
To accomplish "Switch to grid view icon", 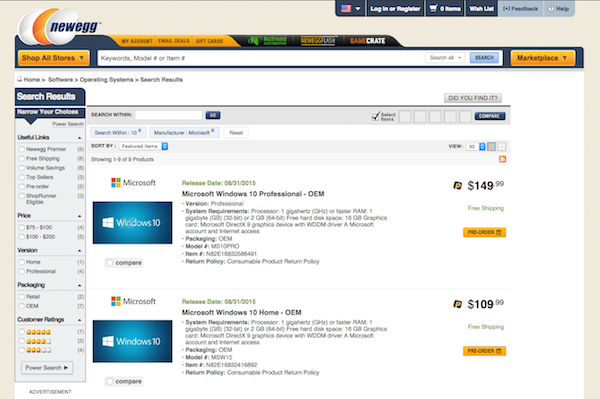I will (x=502, y=147).
